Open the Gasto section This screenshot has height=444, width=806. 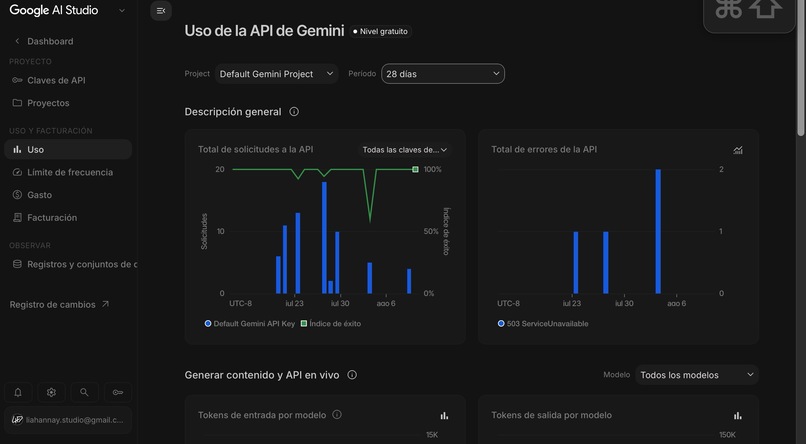(68, 195)
